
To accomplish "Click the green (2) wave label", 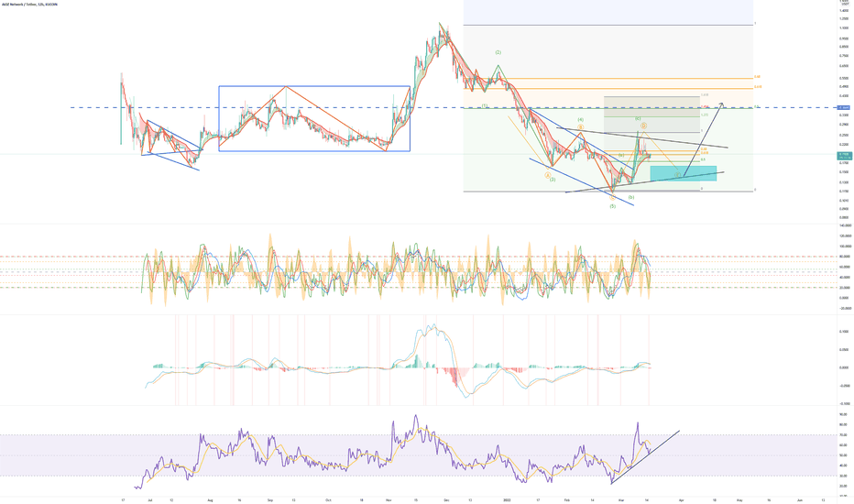I will pos(498,53).
